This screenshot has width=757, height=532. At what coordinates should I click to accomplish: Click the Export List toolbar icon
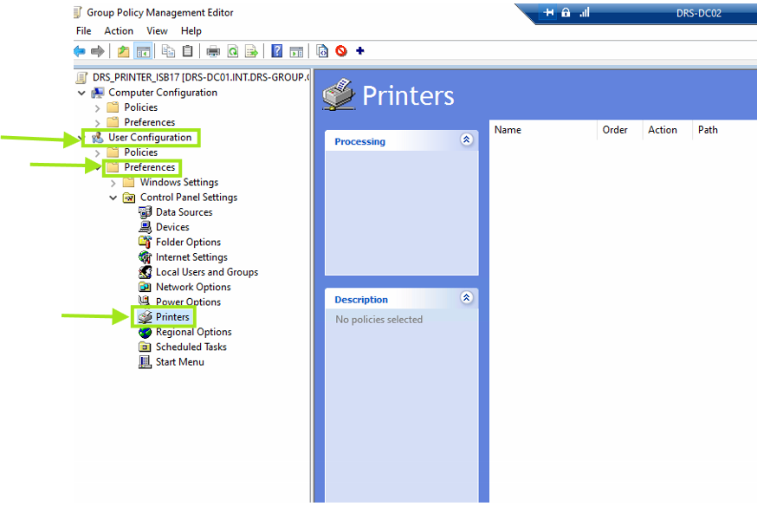pos(251,51)
